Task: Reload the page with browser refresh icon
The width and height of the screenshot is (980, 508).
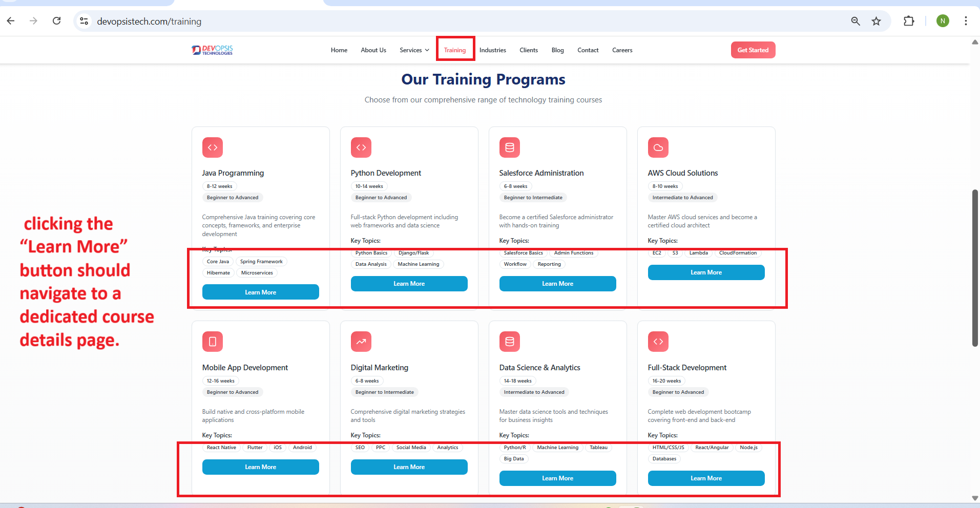Action: point(57,21)
